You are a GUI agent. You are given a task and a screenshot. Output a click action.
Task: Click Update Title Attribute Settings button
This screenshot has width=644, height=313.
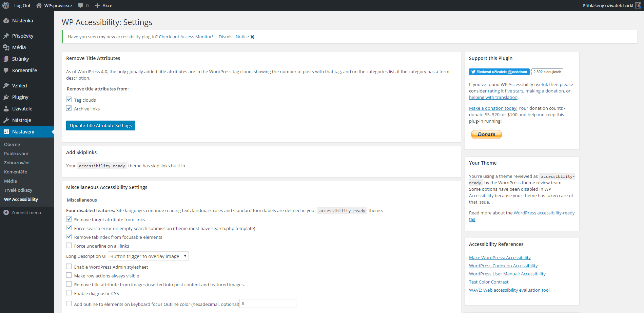pos(101,125)
